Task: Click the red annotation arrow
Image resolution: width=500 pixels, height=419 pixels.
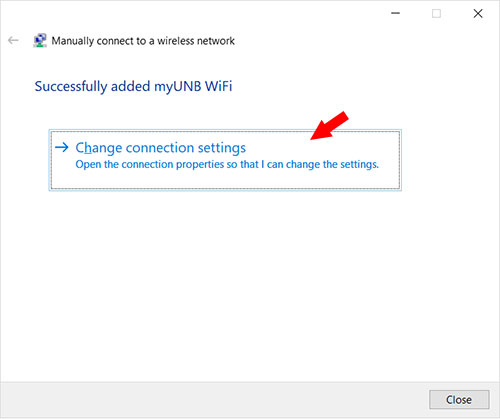Action: (329, 126)
